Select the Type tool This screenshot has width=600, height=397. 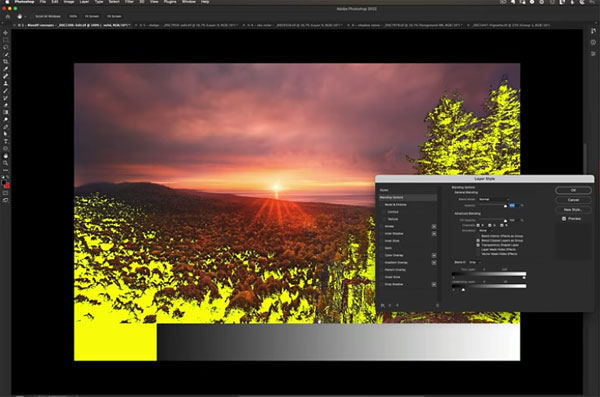tap(5, 142)
